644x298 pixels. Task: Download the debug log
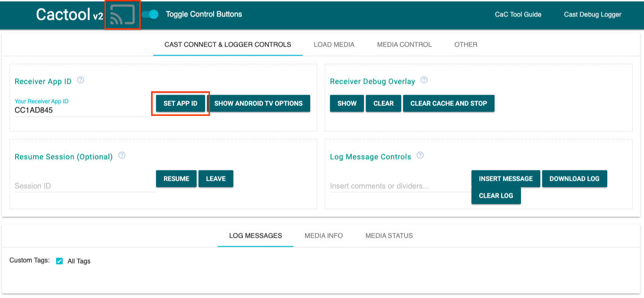pyautogui.click(x=575, y=178)
